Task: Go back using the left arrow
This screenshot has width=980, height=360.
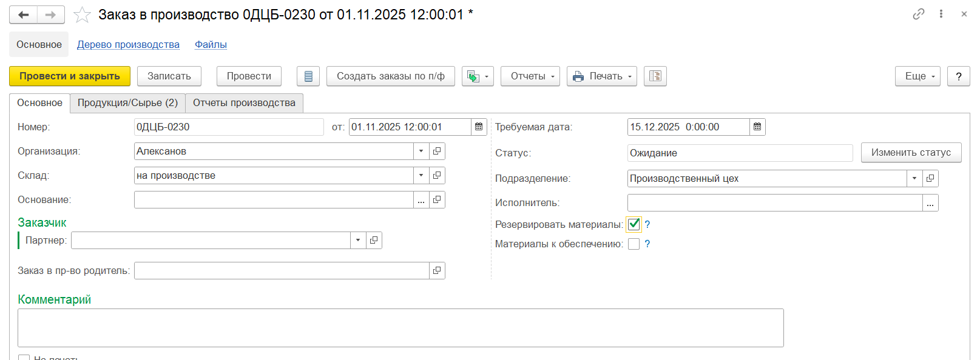Action: click(24, 15)
